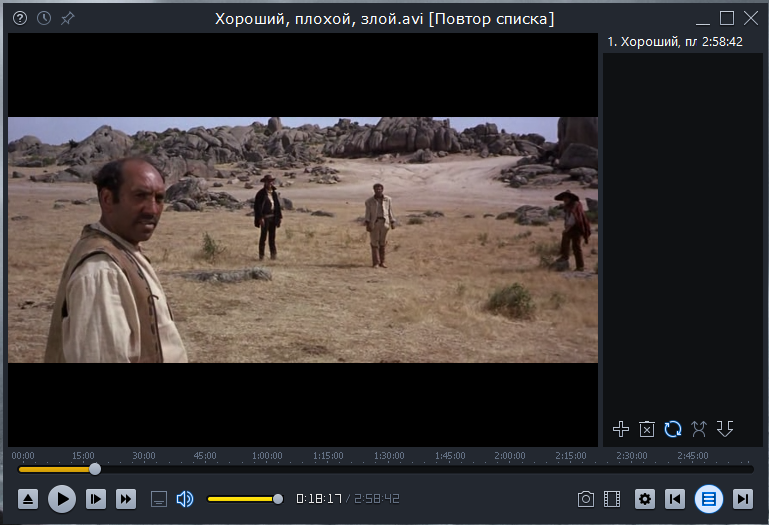Image resolution: width=772 pixels, height=528 pixels.
Task: Close the player window
Action: pyautogui.click(x=751, y=19)
